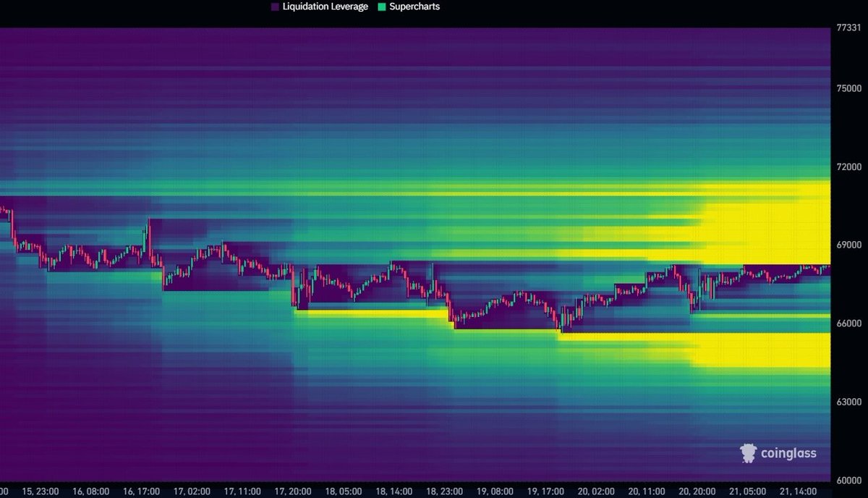Click the 60000 price axis label

[848, 480]
